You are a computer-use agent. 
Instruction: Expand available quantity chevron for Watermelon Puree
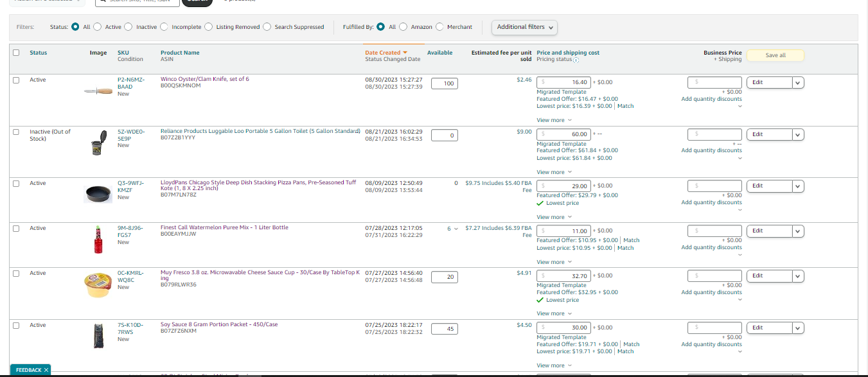[456, 228]
